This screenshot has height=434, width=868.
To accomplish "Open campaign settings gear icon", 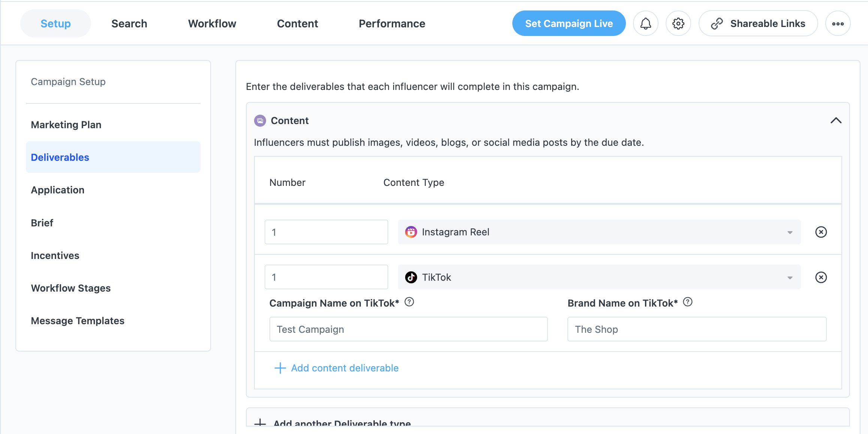I will (x=678, y=24).
